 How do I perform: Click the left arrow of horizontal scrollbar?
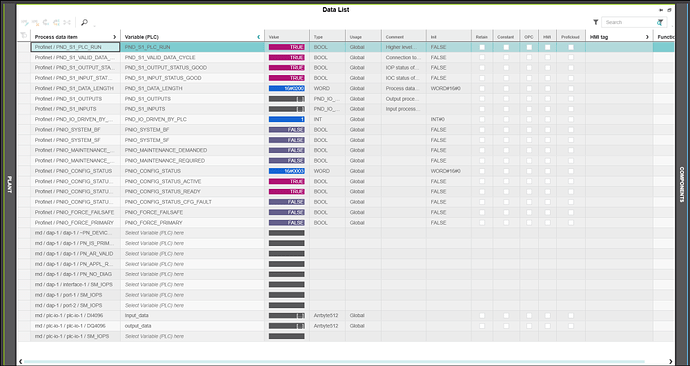click(x=21, y=362)
